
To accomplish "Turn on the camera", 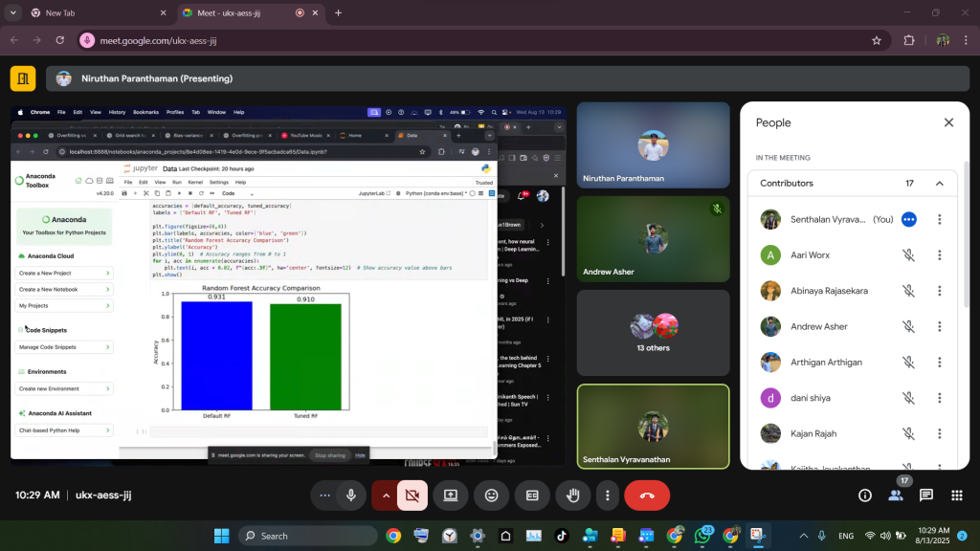I will (412, 496).
